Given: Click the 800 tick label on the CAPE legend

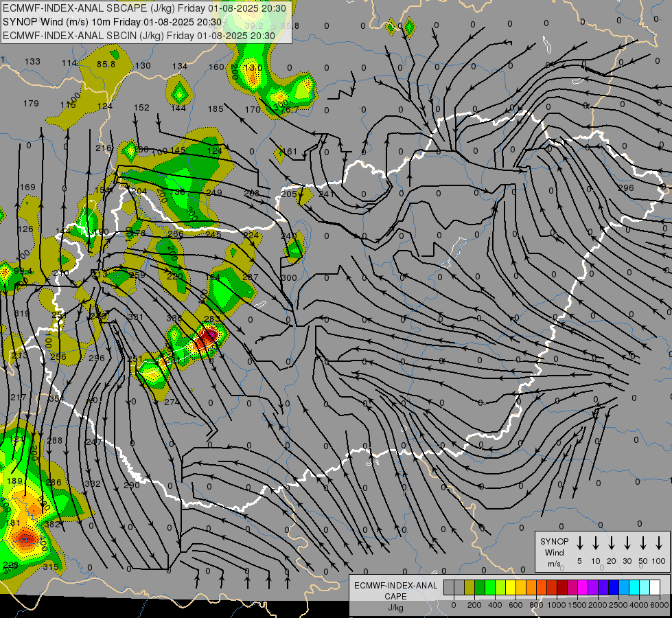Looking at the screenshot, I should click(x=536, y=605).
